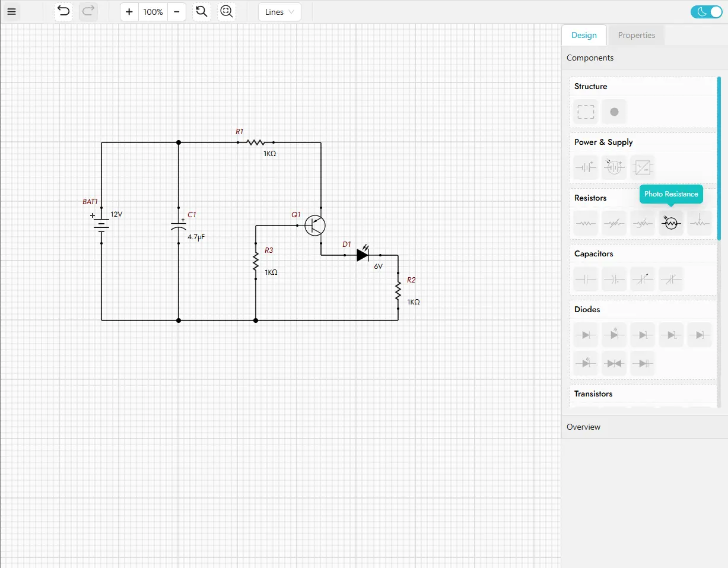This screenshot has height=568, width=728.
Task: Select the varicap diode, last Diodes icon
Action: [x=643, y=363]
